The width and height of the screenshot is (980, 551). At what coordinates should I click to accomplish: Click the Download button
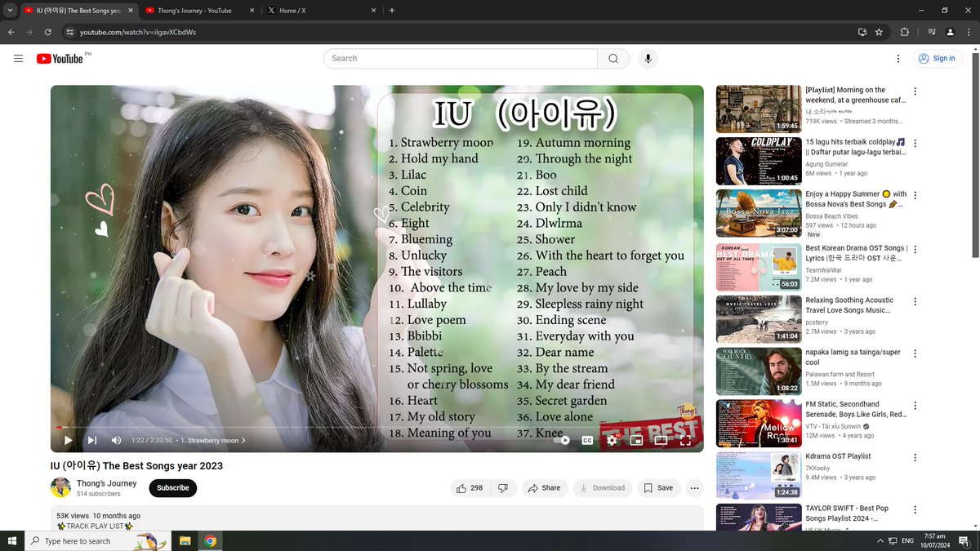[603, 488]
